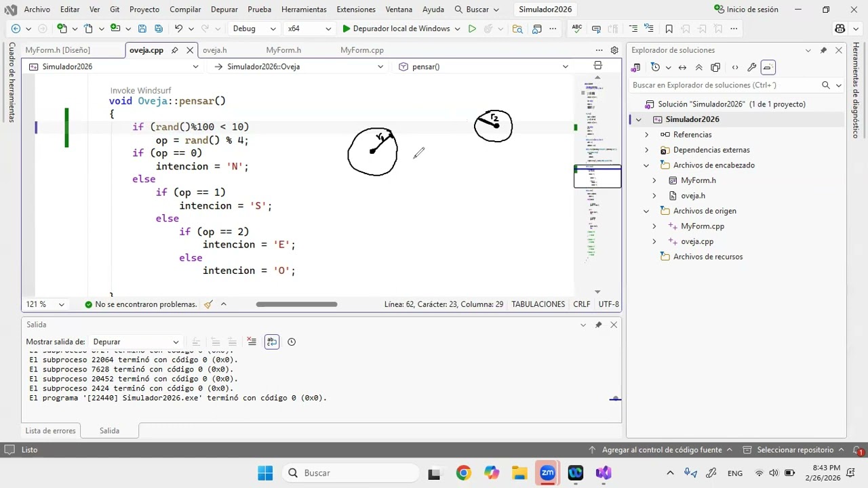Viewport: 868px width, 488px height.
Task: Collapse all in Solution Explorer
Action: [698, 67]
